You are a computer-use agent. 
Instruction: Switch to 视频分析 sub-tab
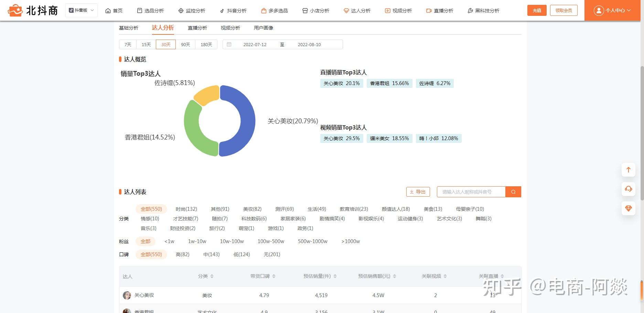230,28
